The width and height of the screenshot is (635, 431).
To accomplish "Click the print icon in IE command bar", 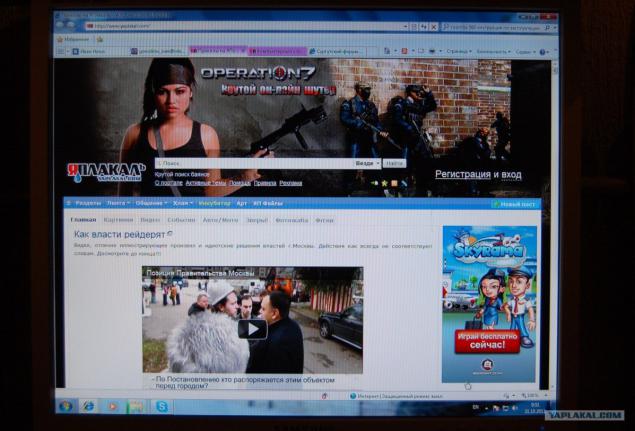I will pyautogui.click(x=432, y=51).
